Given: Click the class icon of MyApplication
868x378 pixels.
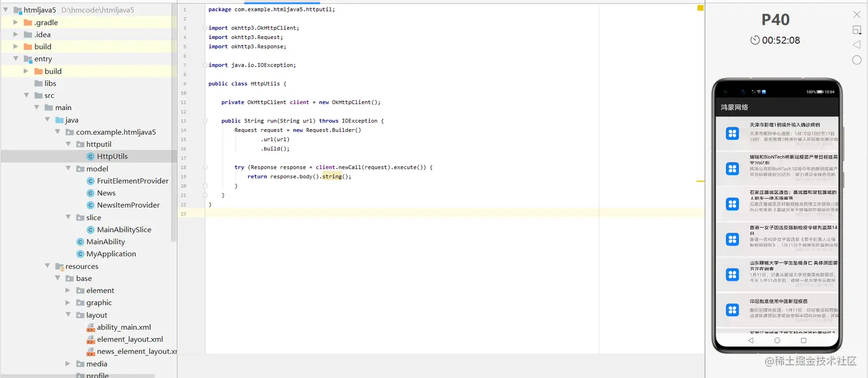Looking at the screenshot, I should [x=80, y=254].
